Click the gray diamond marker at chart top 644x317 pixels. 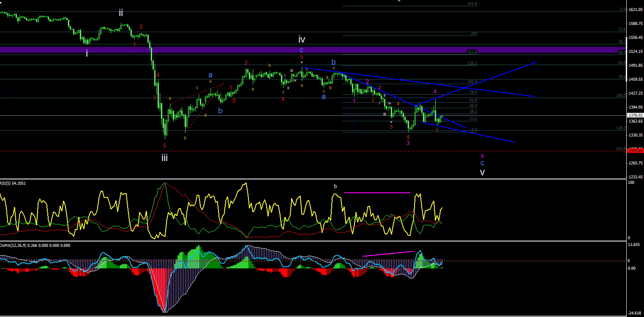(x=399, y=1)
